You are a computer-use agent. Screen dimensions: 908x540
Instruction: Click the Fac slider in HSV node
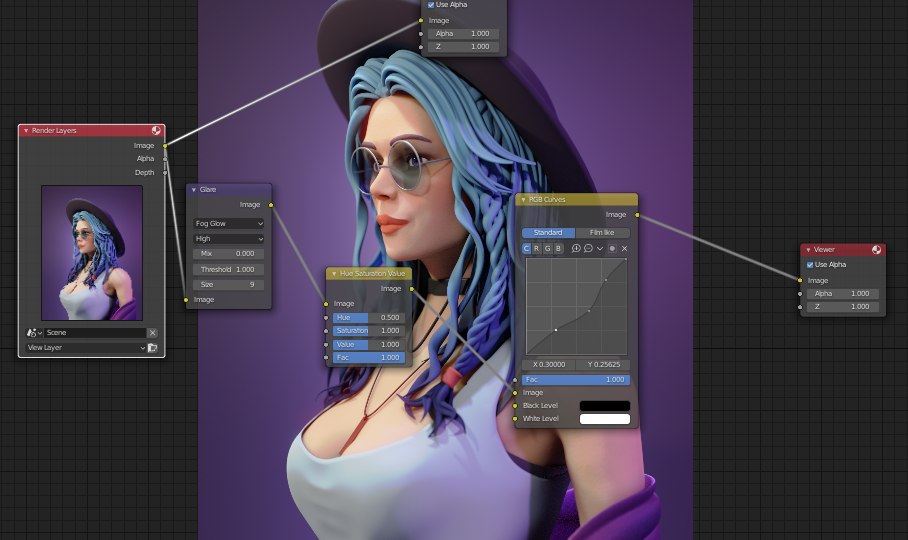click(x=368, y=358)
